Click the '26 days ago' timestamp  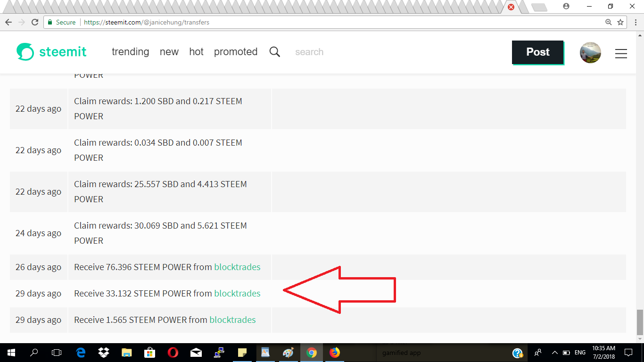click(x=39, y=267)
